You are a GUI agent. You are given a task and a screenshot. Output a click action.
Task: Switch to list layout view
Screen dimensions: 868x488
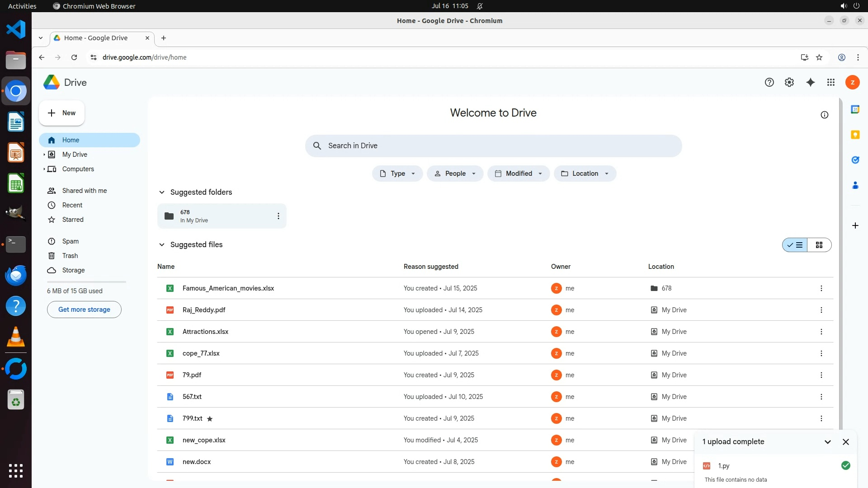pyautogui.click(x=795, y=245)
